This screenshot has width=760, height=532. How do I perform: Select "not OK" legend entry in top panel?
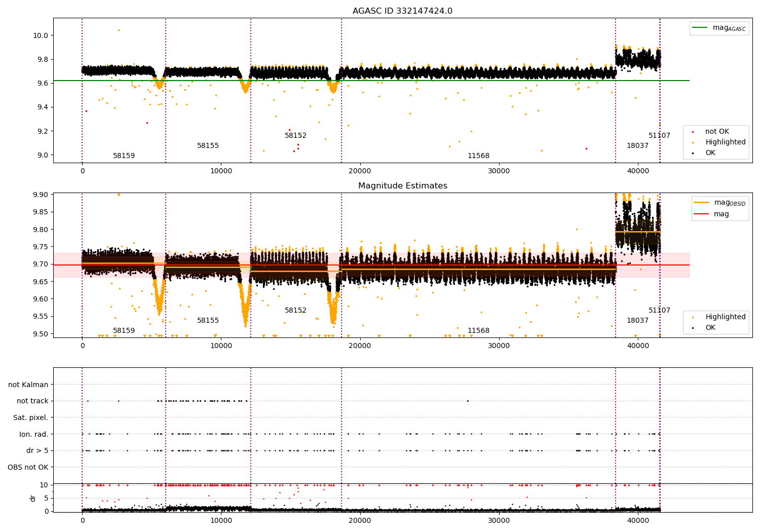point(717,132)
